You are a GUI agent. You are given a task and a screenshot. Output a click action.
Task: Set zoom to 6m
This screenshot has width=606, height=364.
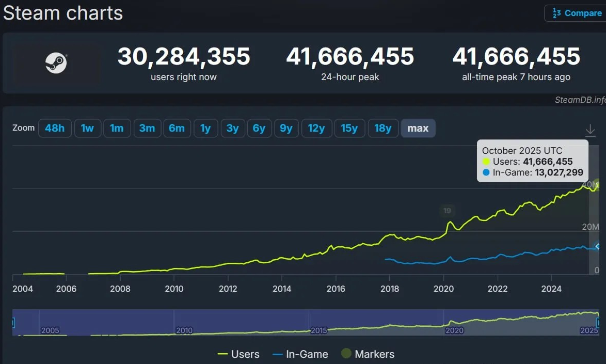click(177, 128)
